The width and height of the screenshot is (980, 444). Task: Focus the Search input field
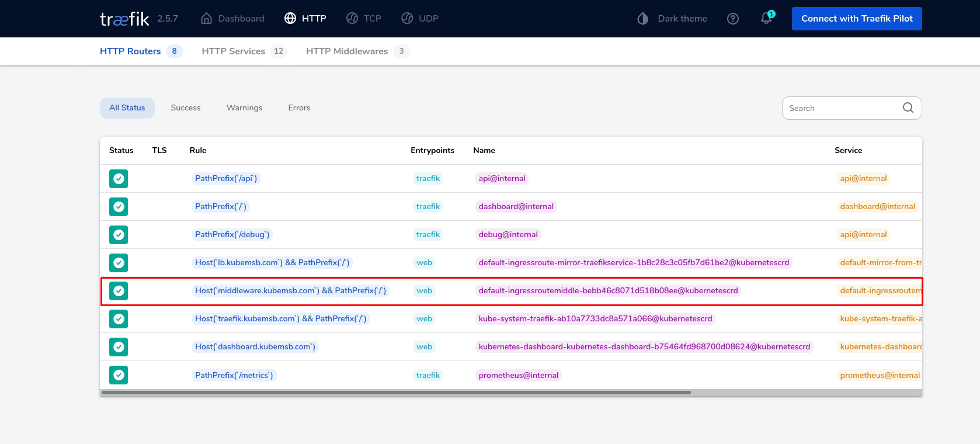[x=841, y=108]
